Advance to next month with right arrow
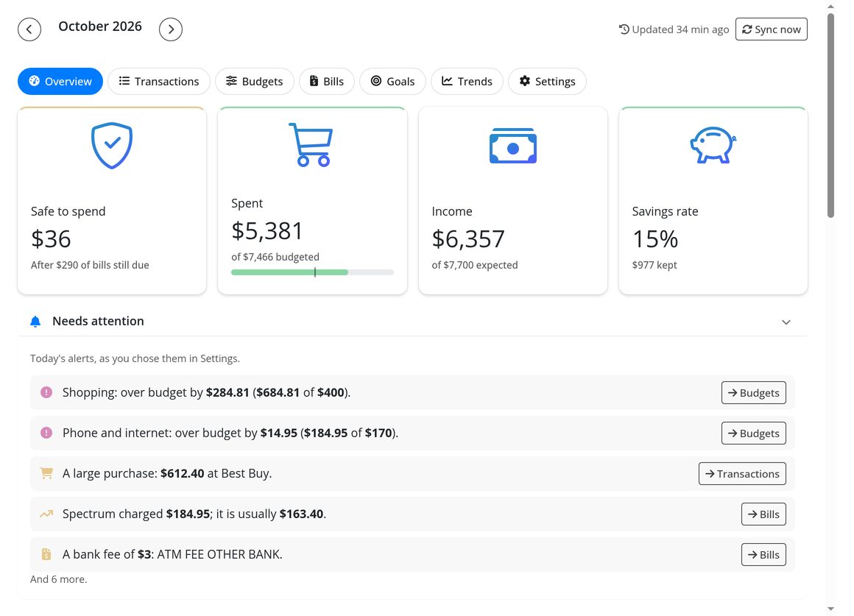The height and width of the screenshot is (616, 854). 171,29
